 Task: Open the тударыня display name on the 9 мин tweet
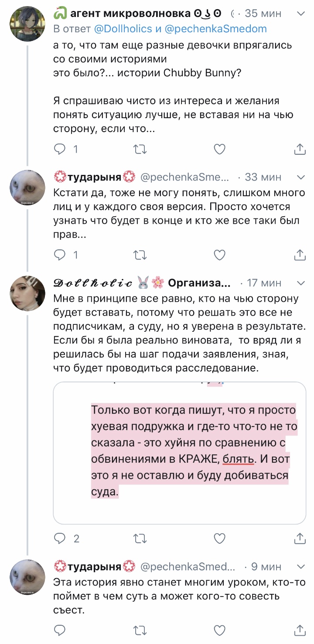tap(94, 567)
